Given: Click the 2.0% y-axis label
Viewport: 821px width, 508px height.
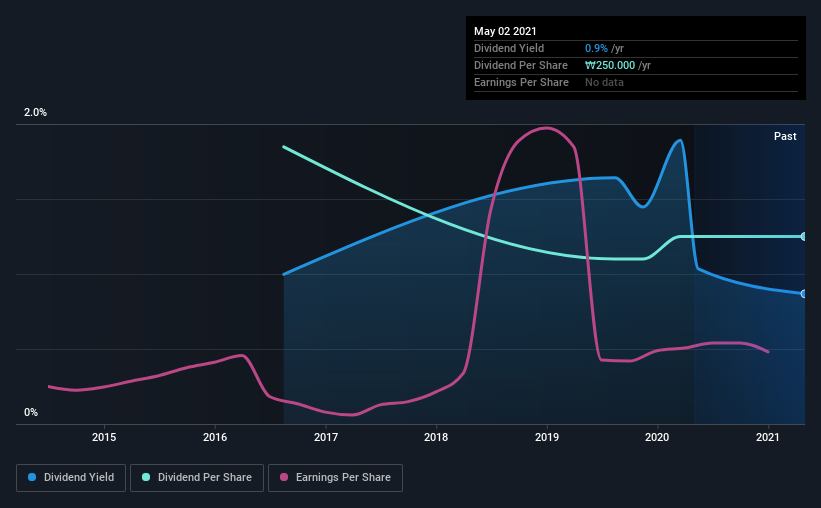Looking at the screenshot, I should click(35, 113).
